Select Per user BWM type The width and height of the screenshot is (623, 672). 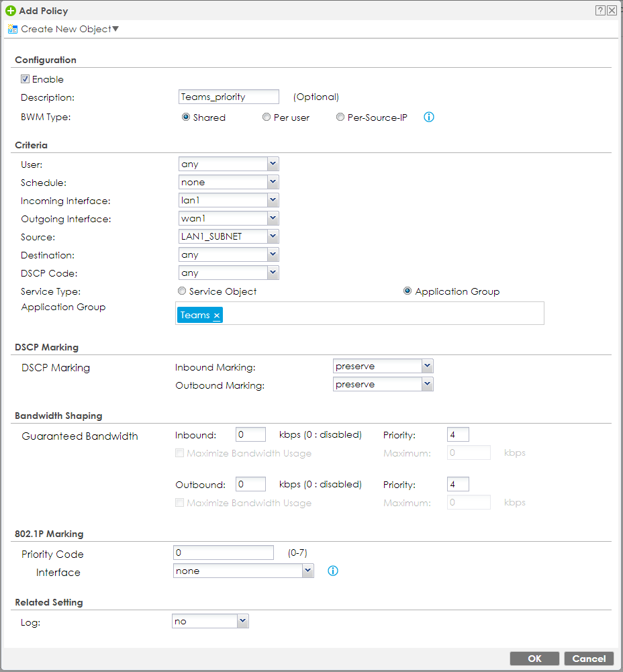(x=267, y=117)
